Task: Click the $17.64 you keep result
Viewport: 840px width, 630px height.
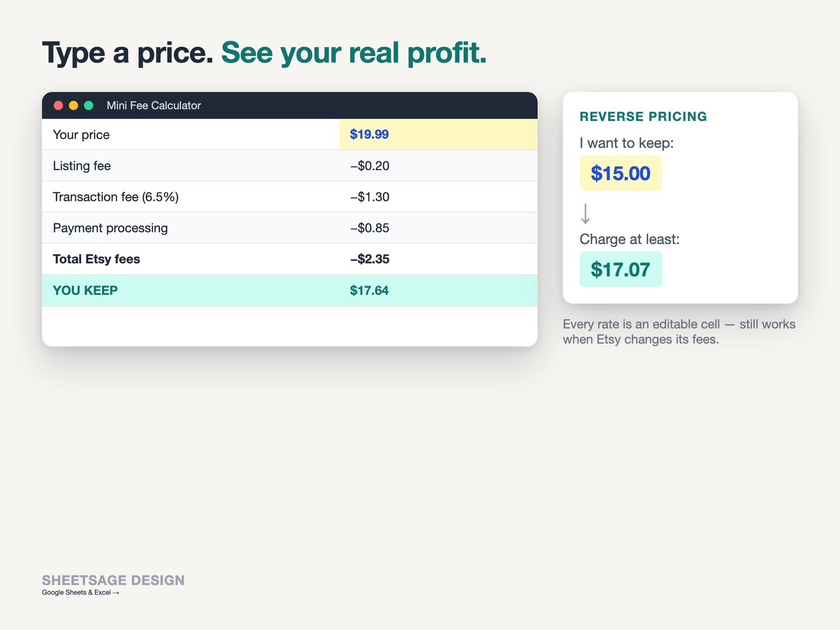Action: tap(370, 291)
